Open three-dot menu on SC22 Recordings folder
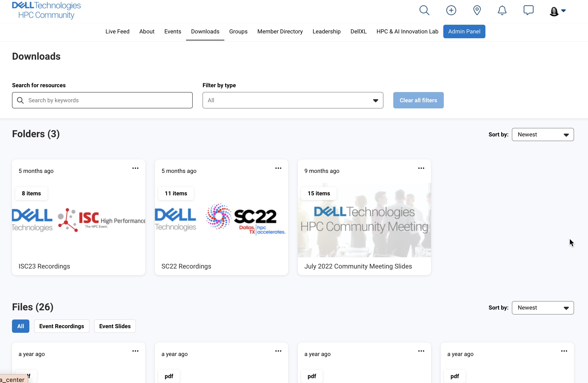The height and width of the screenshot is (383, 588). (278, 168)
